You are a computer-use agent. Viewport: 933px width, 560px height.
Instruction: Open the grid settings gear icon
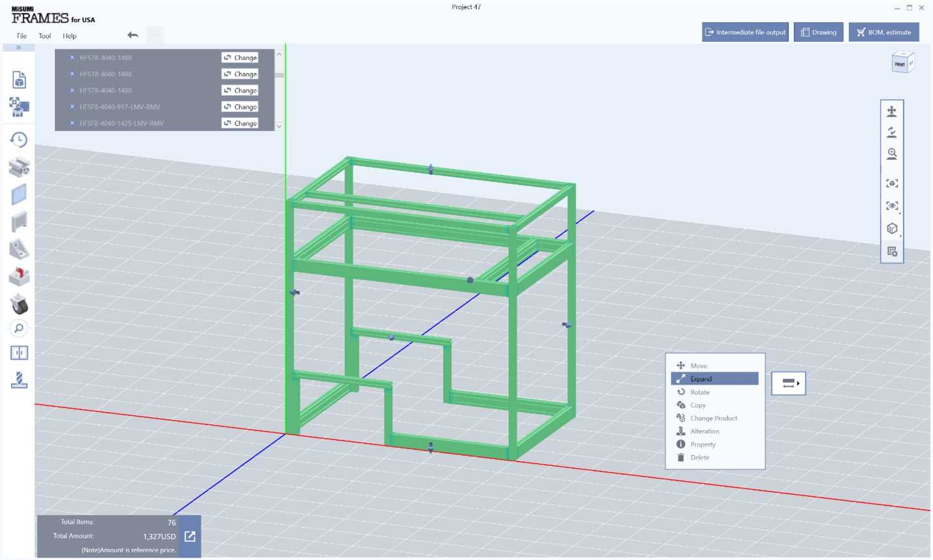(x=892, y=251)
